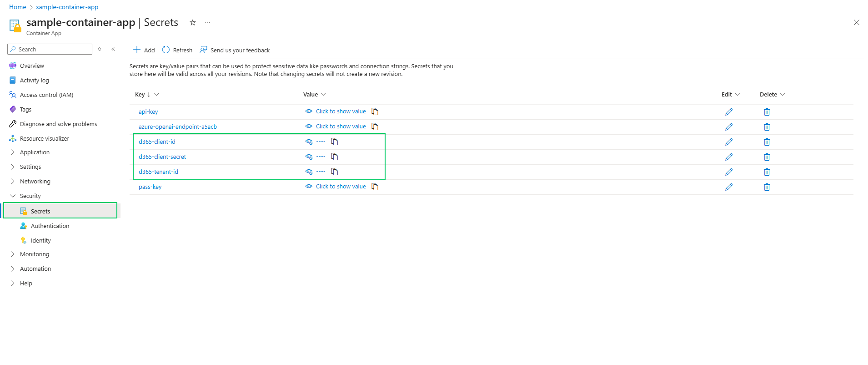Viewport: 868px width, 365px height.
Task: Collapse the Security section
Action: click(x=13, y=196)
